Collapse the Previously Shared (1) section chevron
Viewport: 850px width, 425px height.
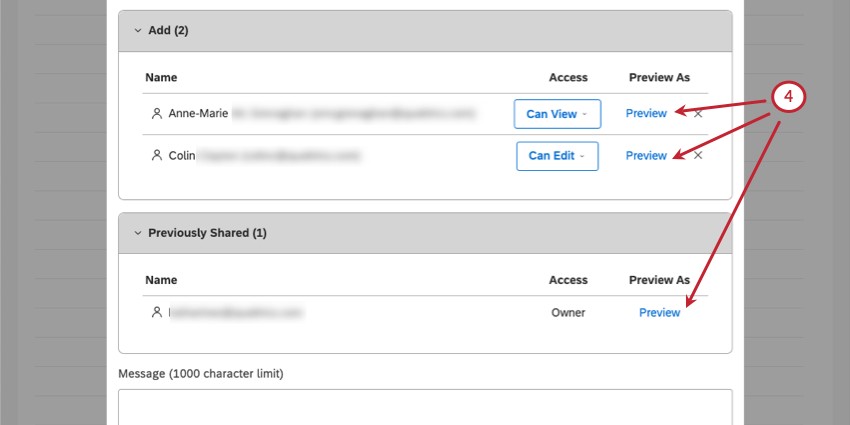tap(138, 232)
